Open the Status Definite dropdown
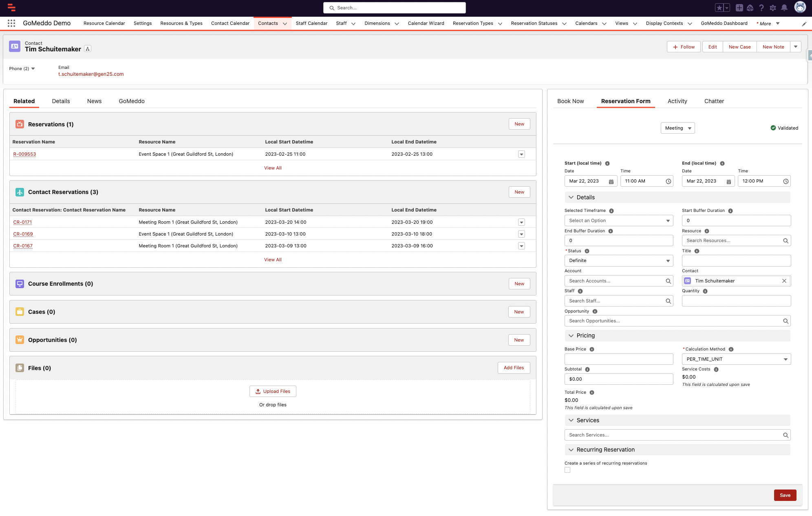Image resolution: width=812 pixels, height=516 pixels. 618,261
